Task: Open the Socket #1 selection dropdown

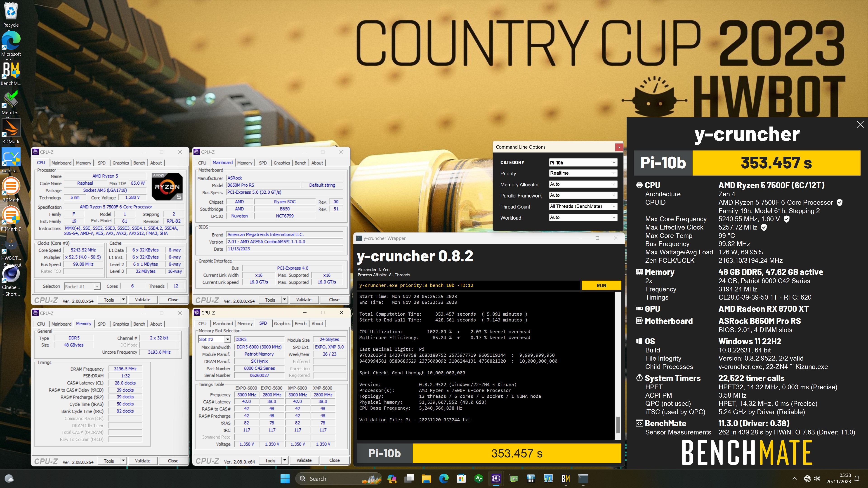Action: click(82, 287)
